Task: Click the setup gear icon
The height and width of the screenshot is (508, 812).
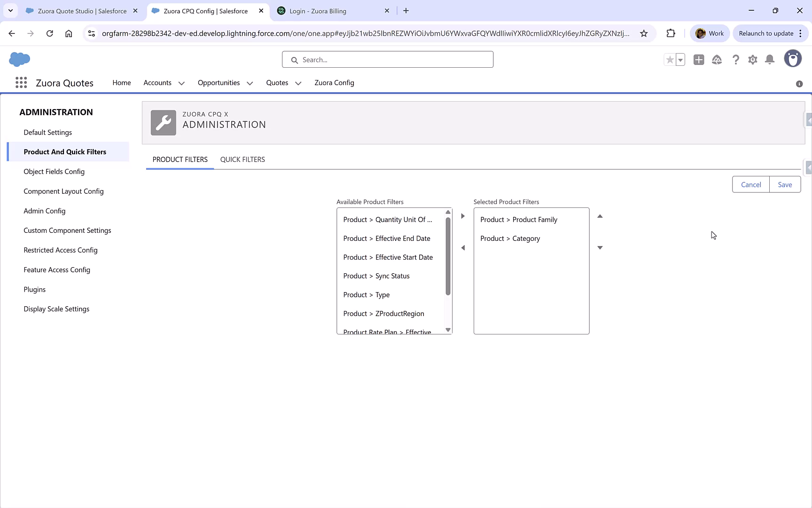Action: [x=752, y=60]
